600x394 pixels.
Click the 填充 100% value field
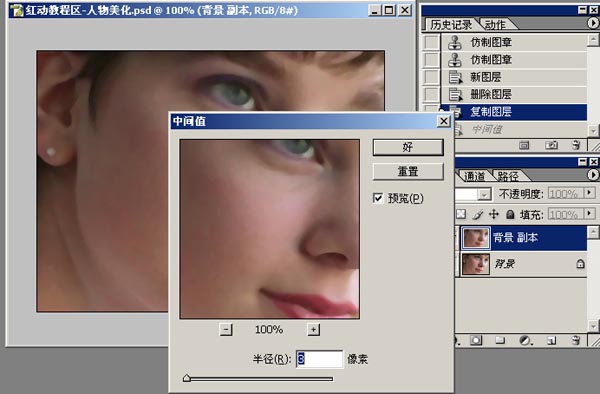(566, 214)
